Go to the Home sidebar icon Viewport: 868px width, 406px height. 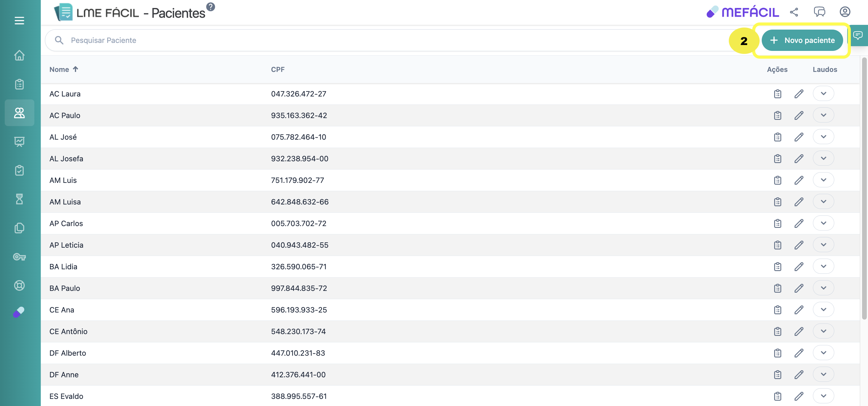tap(19, 55)
